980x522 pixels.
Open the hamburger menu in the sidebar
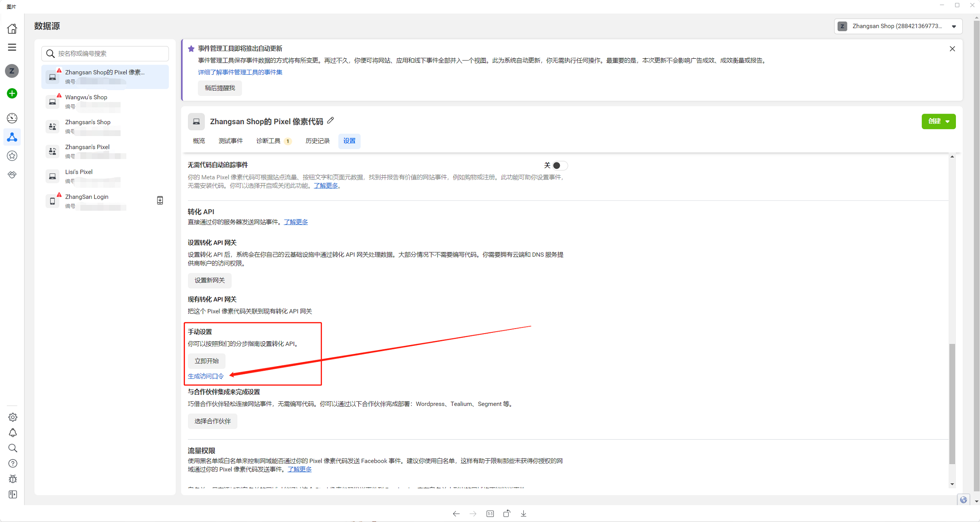coord(12,47)
